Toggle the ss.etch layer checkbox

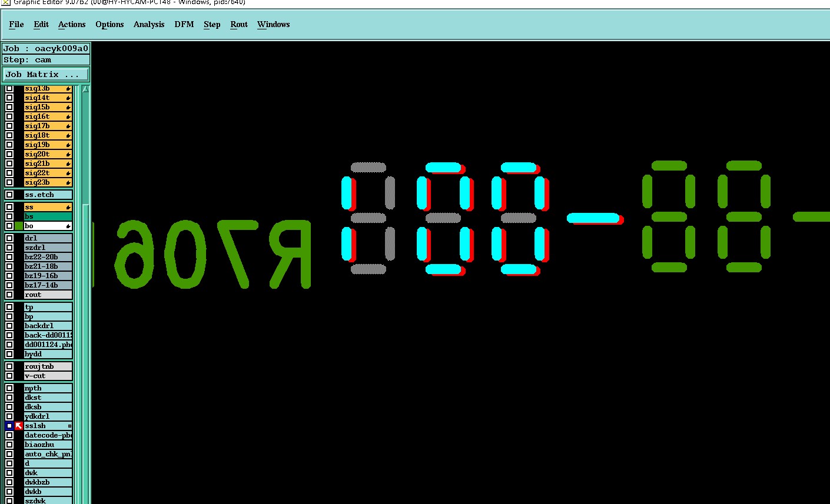[9, 195]
